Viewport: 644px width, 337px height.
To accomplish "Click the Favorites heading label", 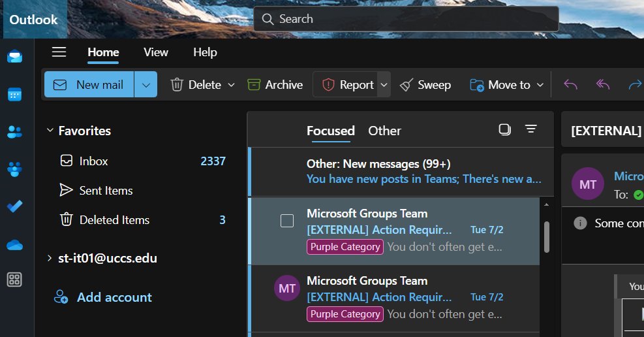I will point(85,131).
